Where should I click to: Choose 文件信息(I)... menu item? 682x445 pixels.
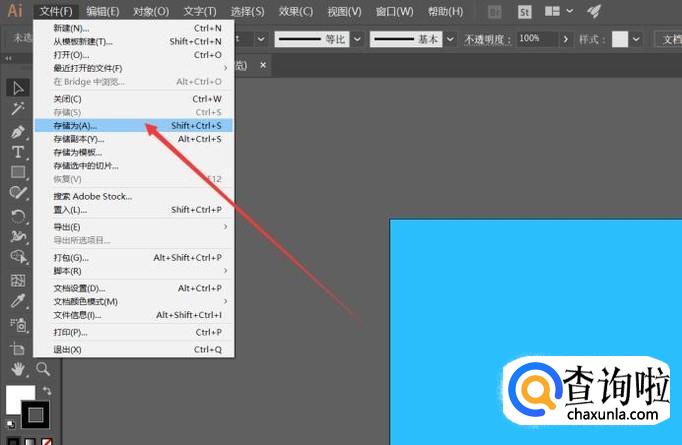[134, 315]
